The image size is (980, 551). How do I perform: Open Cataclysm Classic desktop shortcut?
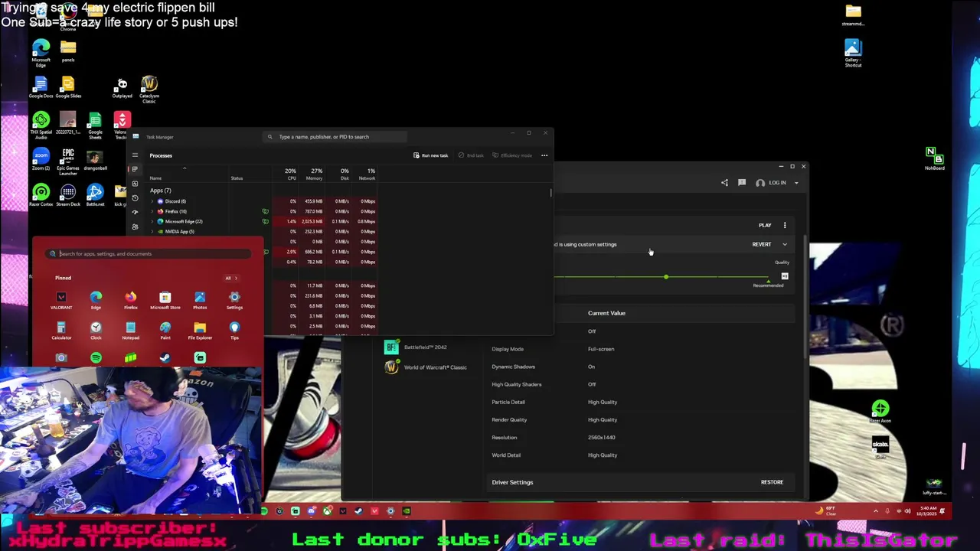coord(149,89)
